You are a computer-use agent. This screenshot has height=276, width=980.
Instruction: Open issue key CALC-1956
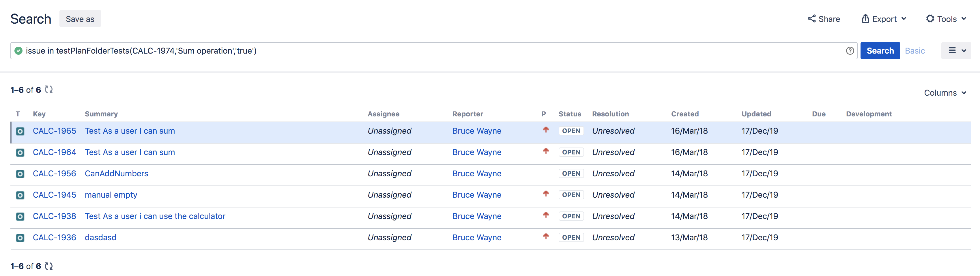pyautogui.click(x=55, y=173)
